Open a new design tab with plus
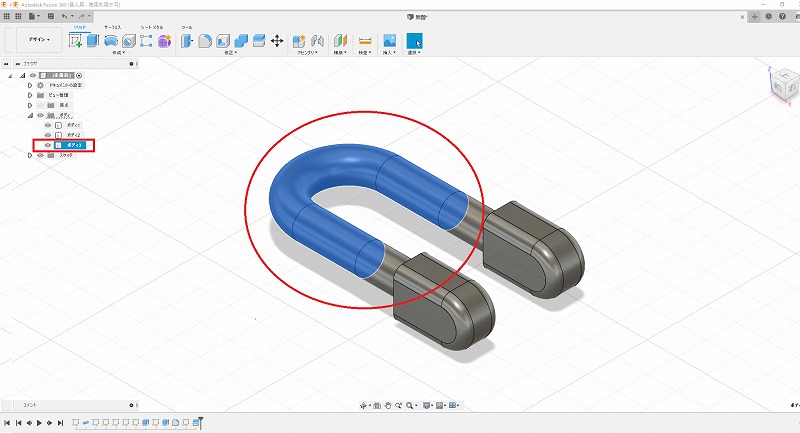 pos(755,17)
